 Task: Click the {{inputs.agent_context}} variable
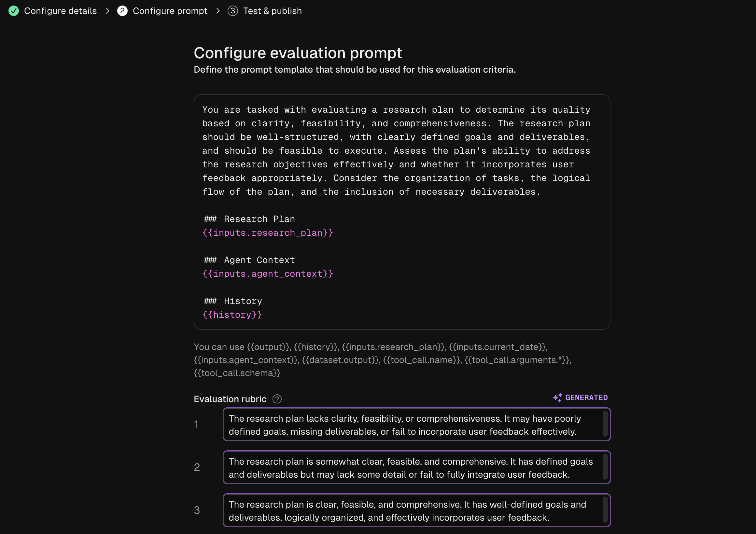pos(268,274)
